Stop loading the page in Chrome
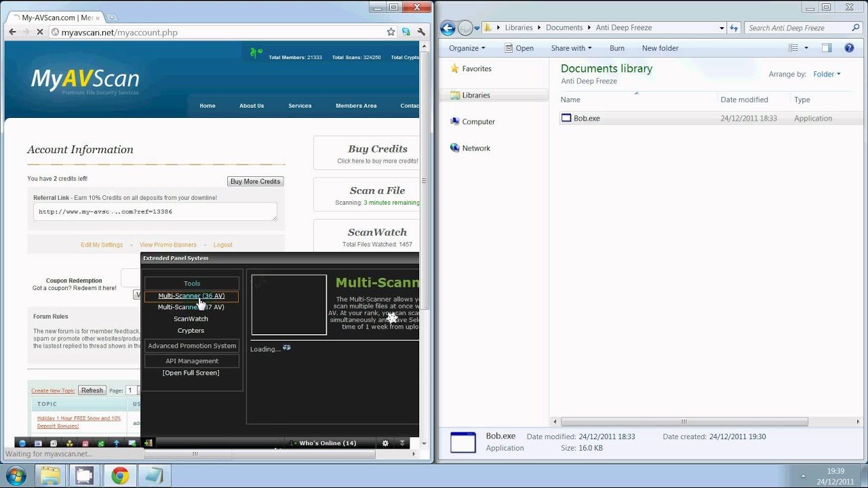The height and width of the screenshot is (488, 868). click(39, 32)
